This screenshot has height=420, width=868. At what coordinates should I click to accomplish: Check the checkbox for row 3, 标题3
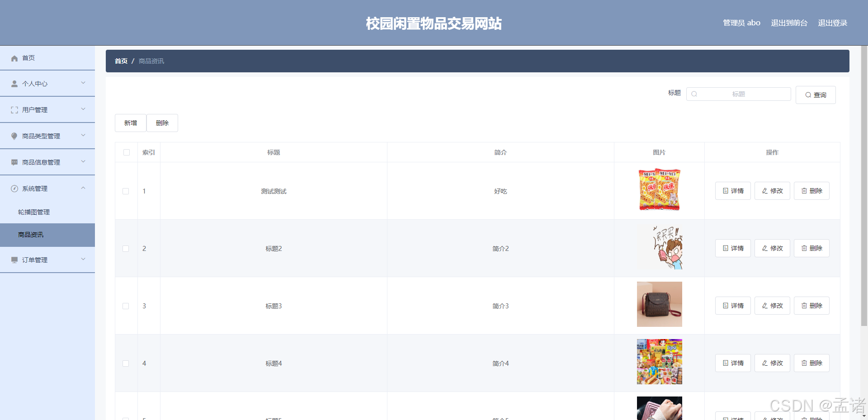point(126,306)
